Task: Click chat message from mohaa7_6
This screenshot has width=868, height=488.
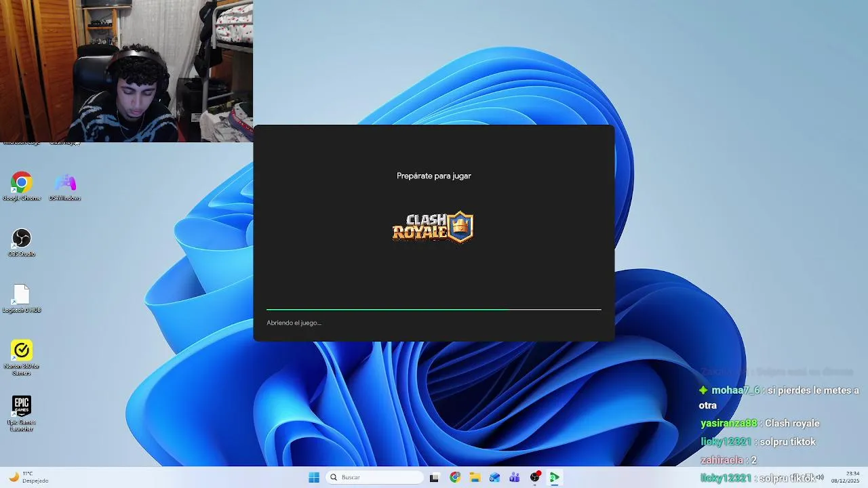Action: point(780,398)
